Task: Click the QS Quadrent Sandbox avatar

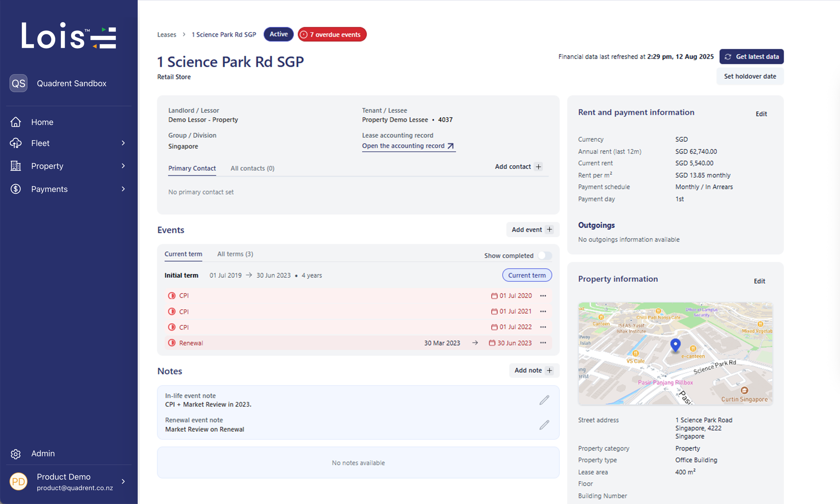Action: (18, 83)
